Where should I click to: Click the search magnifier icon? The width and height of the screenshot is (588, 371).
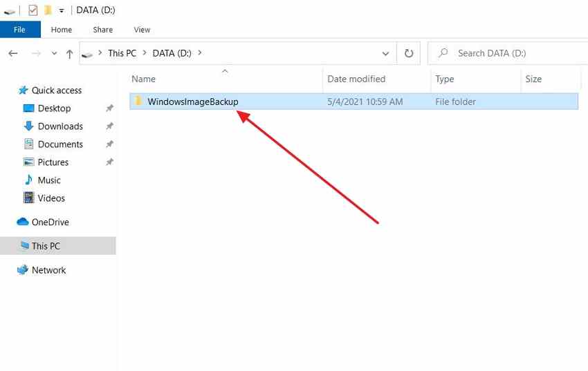click(443, 53)
